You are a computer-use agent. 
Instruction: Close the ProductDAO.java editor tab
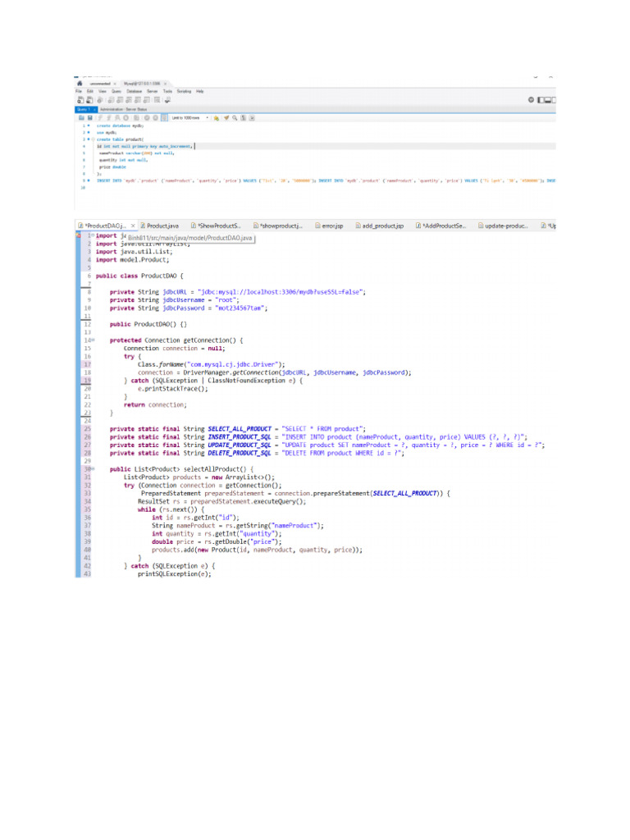[x=133, y=225]
